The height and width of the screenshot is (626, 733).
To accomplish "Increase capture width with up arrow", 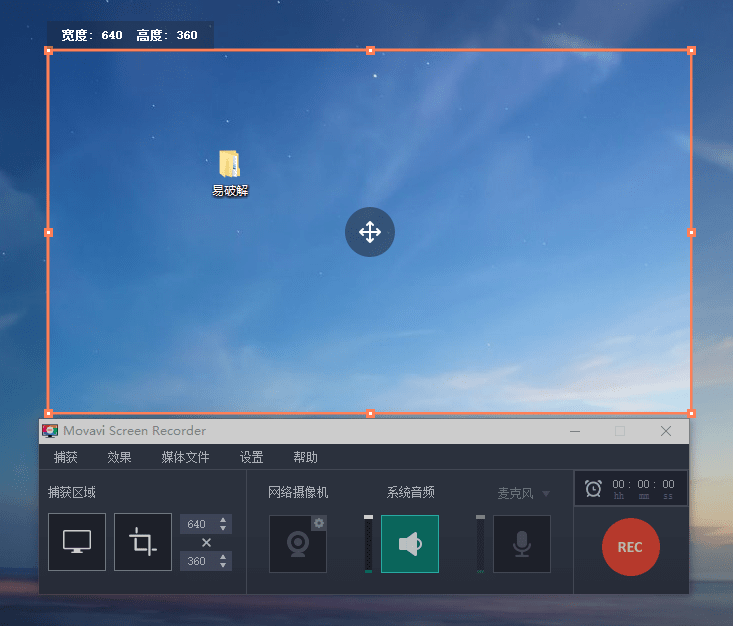I will [x=223, y=520].
